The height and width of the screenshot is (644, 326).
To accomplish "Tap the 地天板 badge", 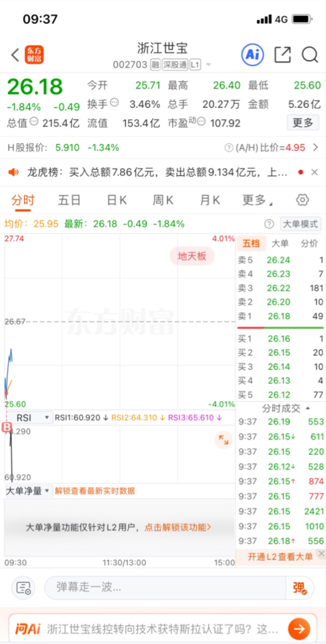I will (x=192, y=256).
